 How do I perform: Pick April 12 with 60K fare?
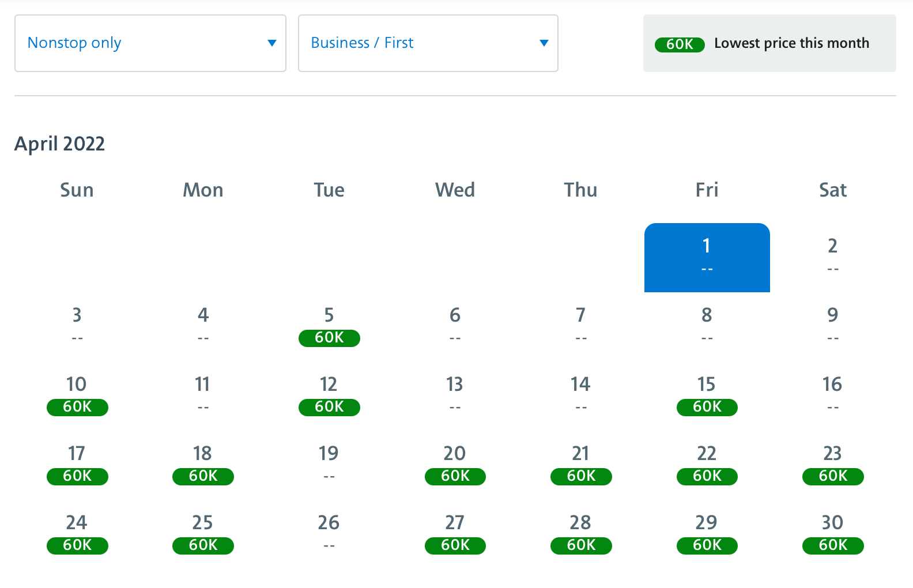coord(329,396)
